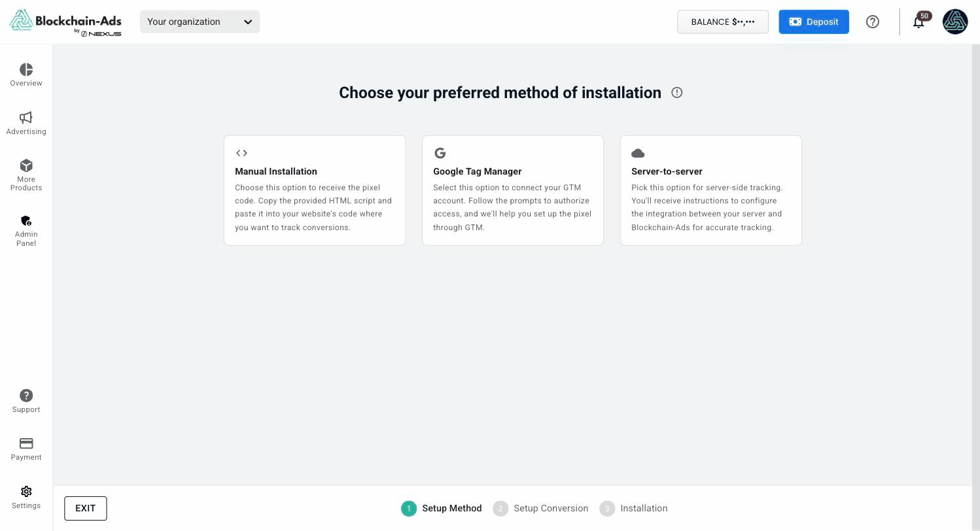
Task: Click the cloud icon in Server-to-server card
Action: (x=638, y=153)
